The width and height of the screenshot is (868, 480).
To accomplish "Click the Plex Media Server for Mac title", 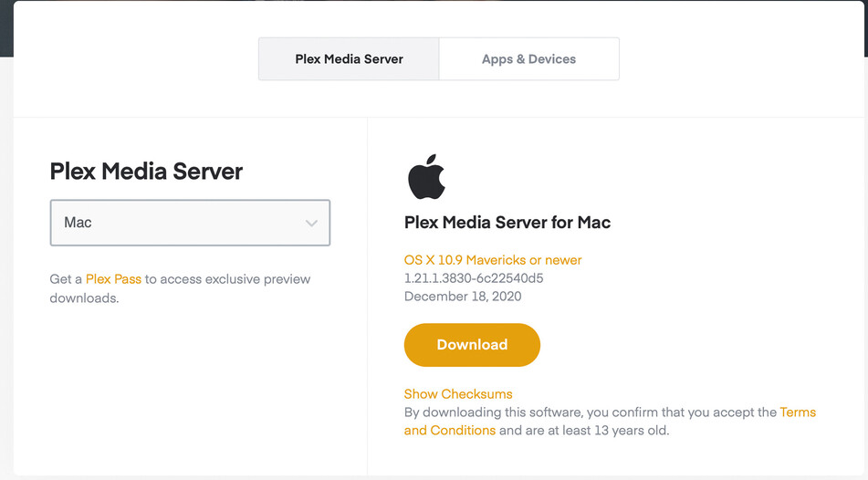I will click(507, 223).
